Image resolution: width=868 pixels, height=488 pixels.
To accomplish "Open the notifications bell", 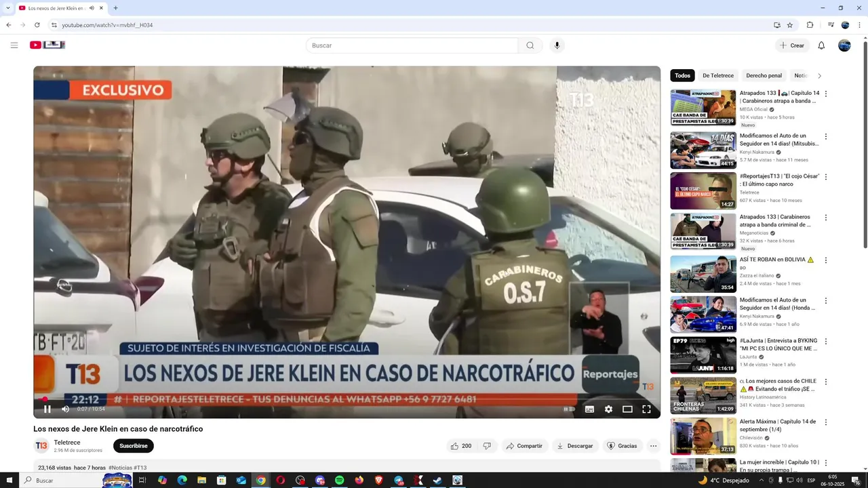I will (x=821, y=45).
